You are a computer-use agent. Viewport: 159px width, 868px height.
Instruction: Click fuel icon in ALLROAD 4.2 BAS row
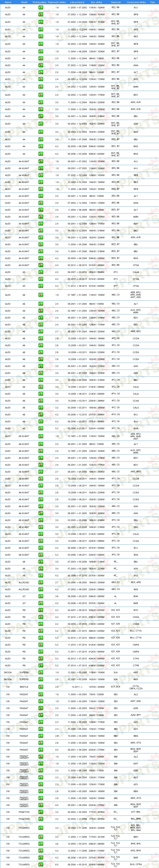click(41, 589)
